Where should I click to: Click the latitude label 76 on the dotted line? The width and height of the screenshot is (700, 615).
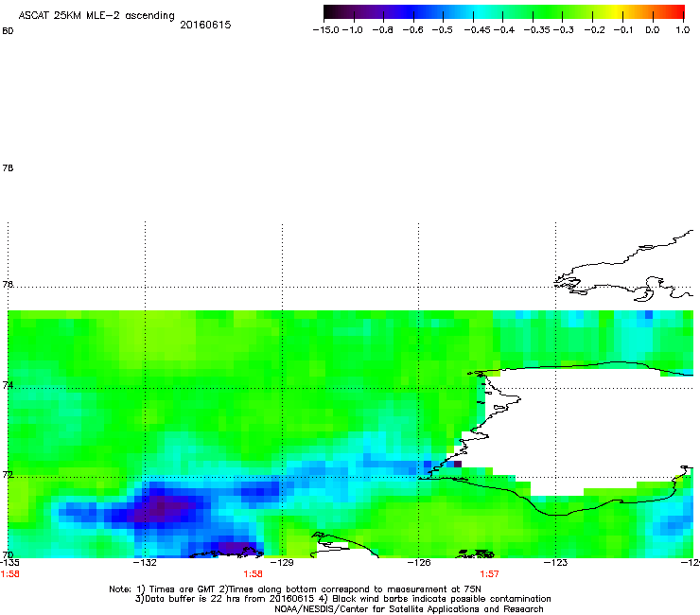coord(8,285)
